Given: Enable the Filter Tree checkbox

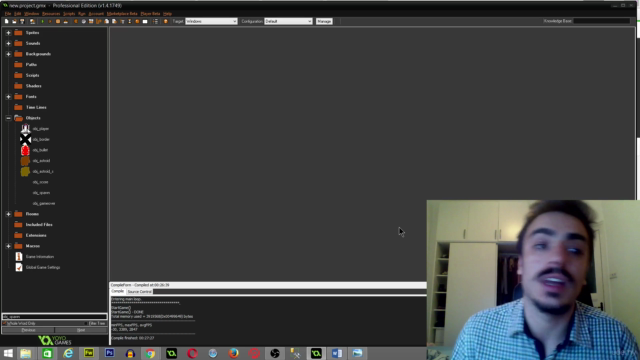Looking at the screenshot, I should (x=87, y=323).
